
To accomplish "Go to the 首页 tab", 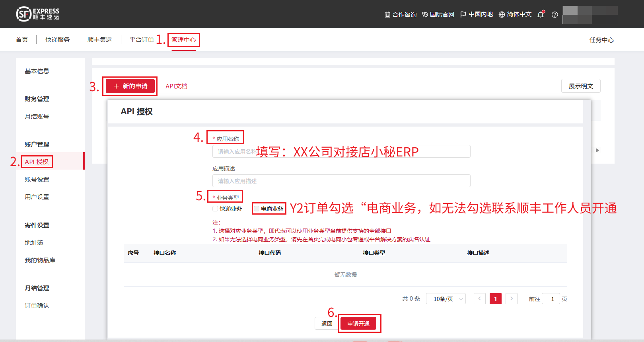I will click(22, 40).
